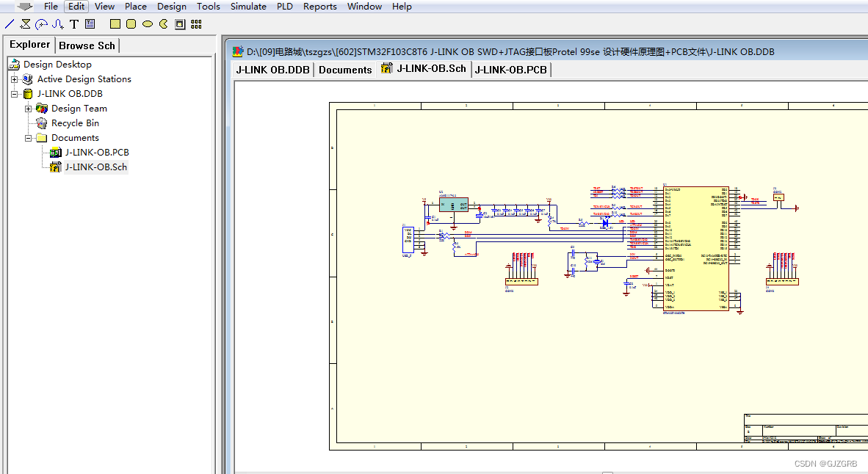Click the document window title icon
The height and width of the screenshot is (474, 868).
coord(237,52)
